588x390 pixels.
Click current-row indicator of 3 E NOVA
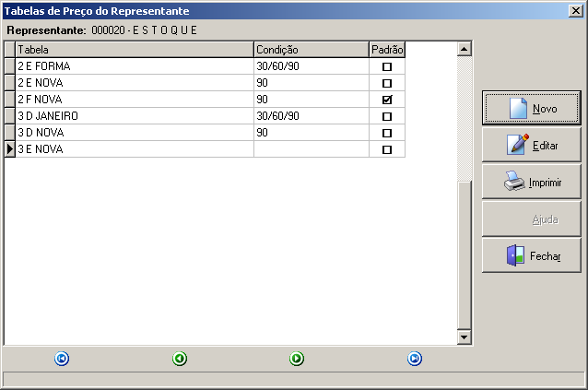(10, 148)
